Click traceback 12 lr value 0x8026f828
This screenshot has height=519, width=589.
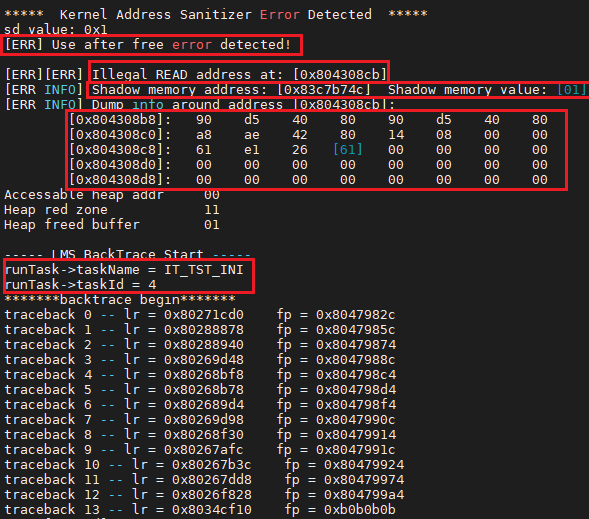click(x=212, y=495)
